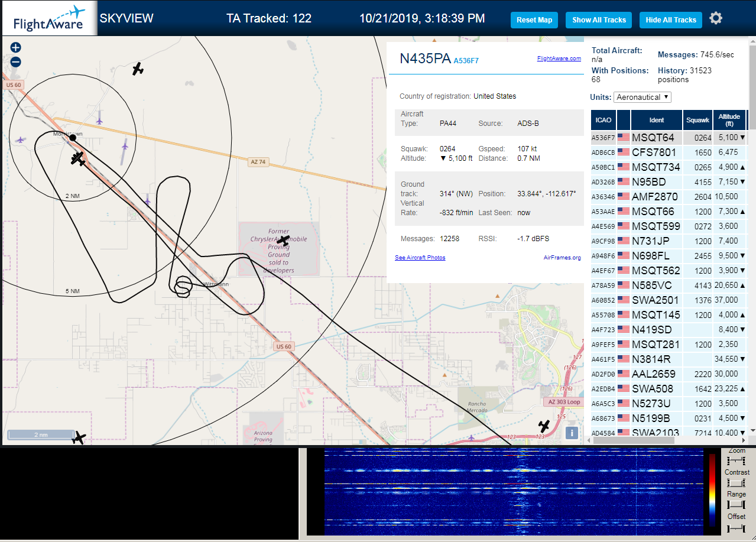Select the SWA2501 aircraft row

pyautogui.click(x=669, y=300)
